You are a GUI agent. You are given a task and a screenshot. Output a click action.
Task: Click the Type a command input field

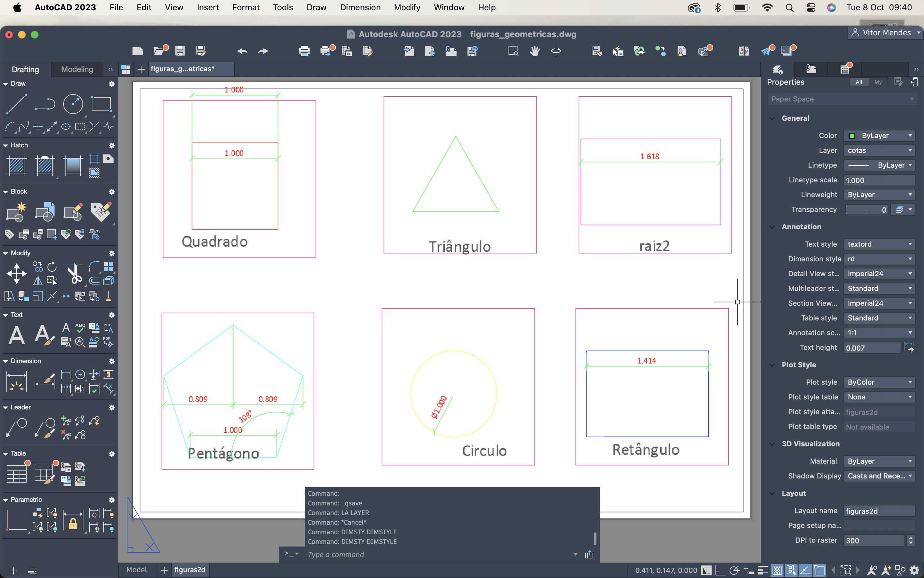(439, 555)
